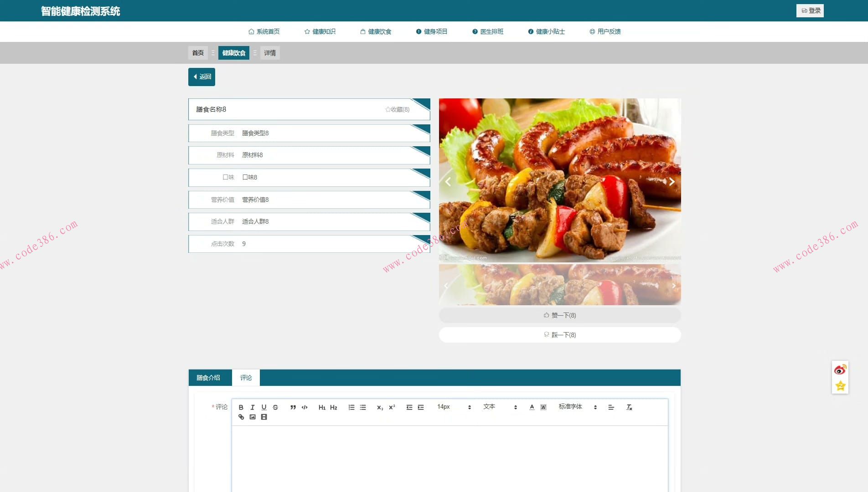Open the text alignment dropdown
The height and width of the screenshot is (492, 868).
(x=611, y=407)
